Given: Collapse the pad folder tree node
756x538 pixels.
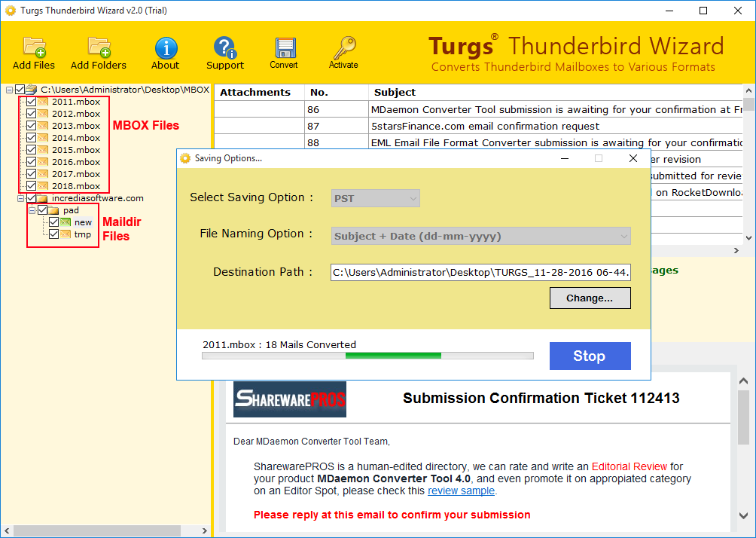Looking at the screenshot, I should point(32,210).
